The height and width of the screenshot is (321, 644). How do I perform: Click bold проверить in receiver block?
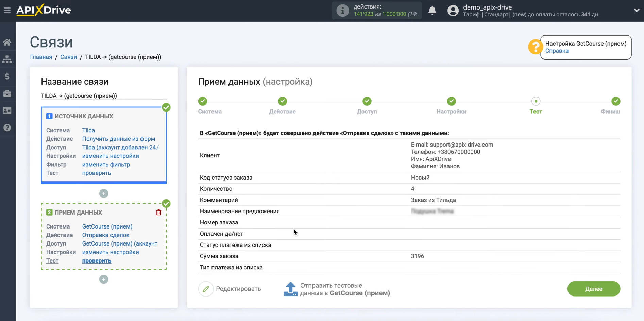pyautogui.click(x=97, y=261)
